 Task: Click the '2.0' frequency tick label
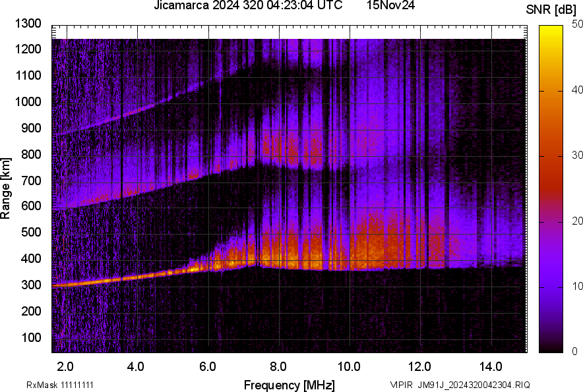pyautogui.click(x=65, y=364)
